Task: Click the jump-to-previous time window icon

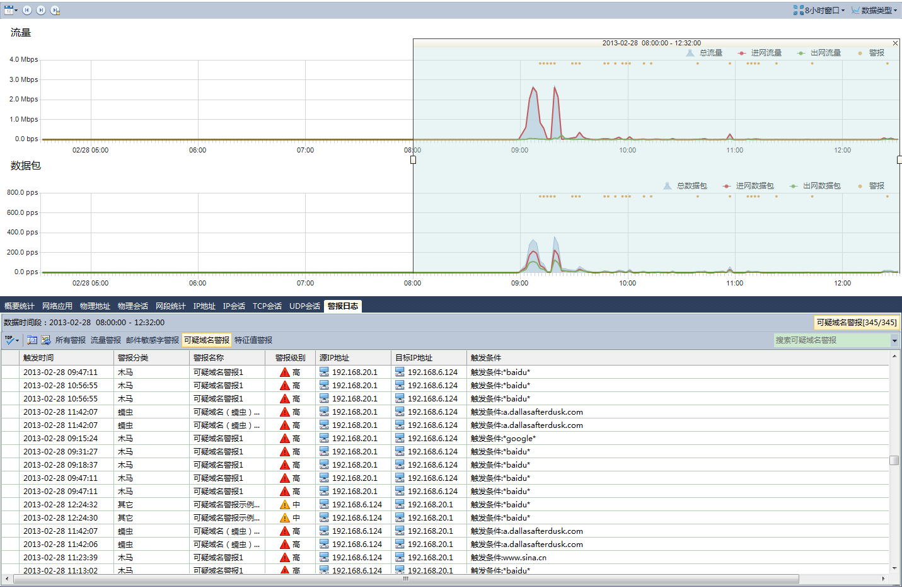Action: 27,10
